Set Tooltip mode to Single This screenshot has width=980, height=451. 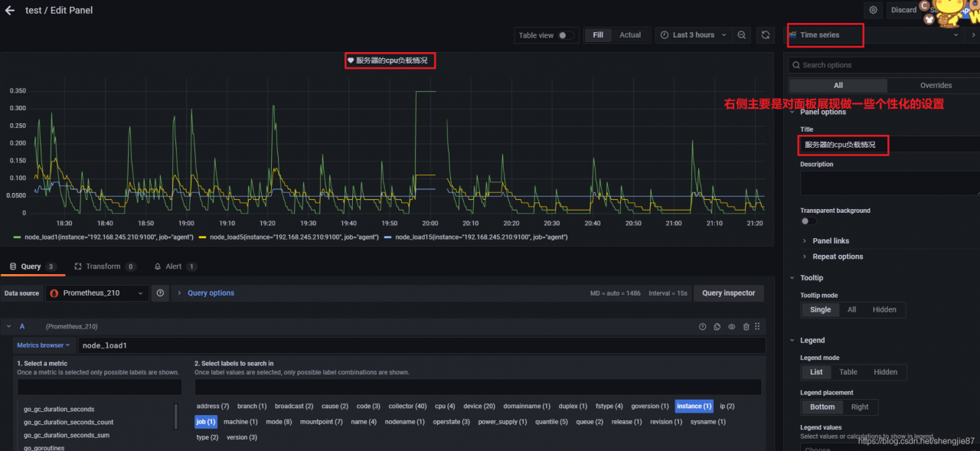point(820,310)
